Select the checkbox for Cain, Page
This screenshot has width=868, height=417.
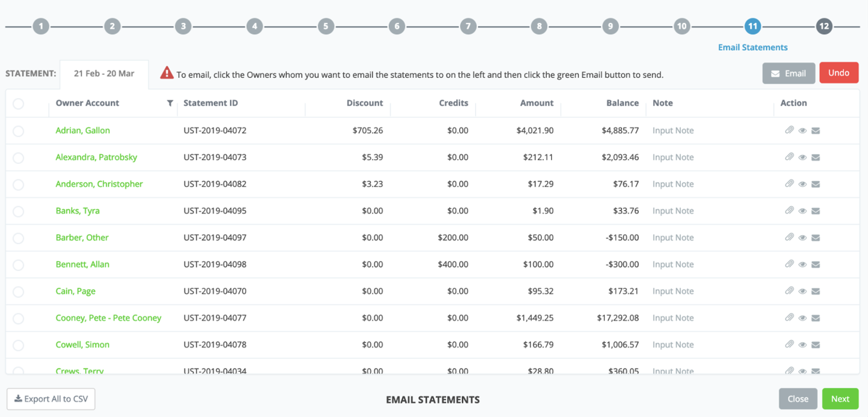point(18,291)
